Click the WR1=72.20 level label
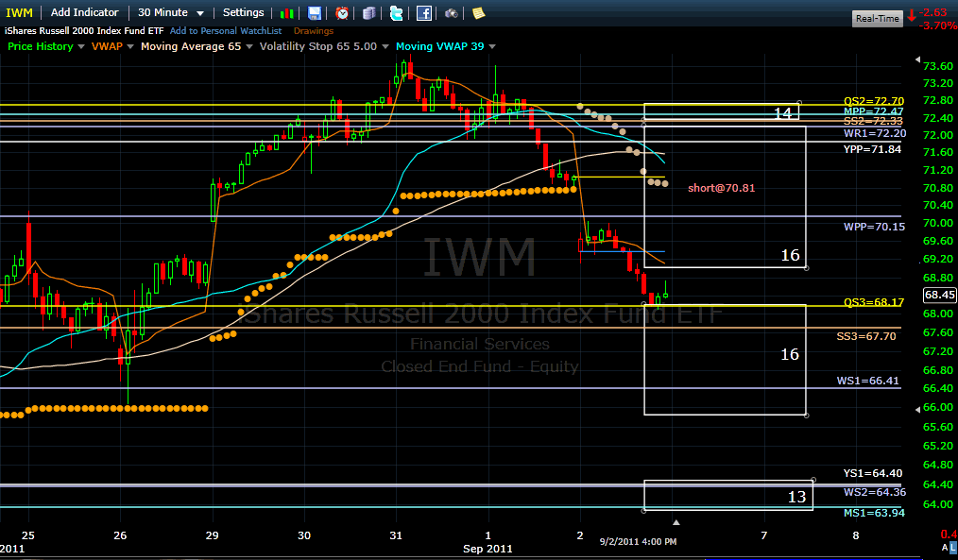This screenshot has width=958, height=560. tap(875, 133)
